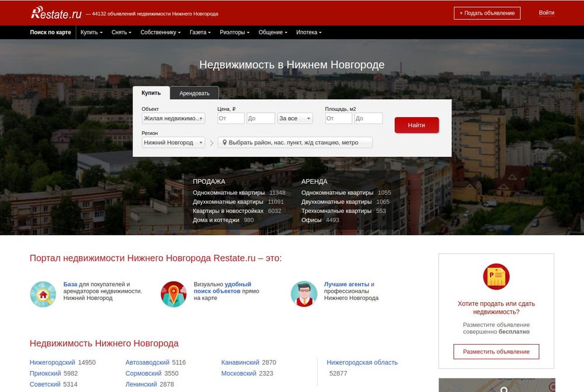Click the red advertisement document icon

pos(496,276)
